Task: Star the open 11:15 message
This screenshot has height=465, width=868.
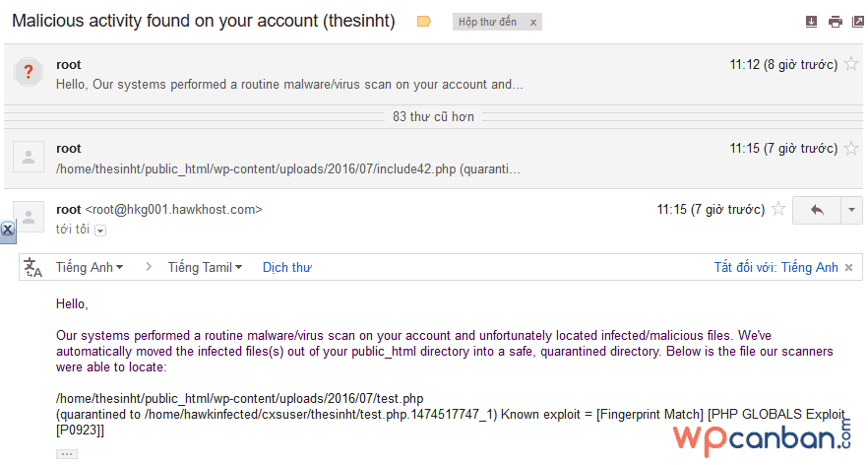Action: coord(778,210)
